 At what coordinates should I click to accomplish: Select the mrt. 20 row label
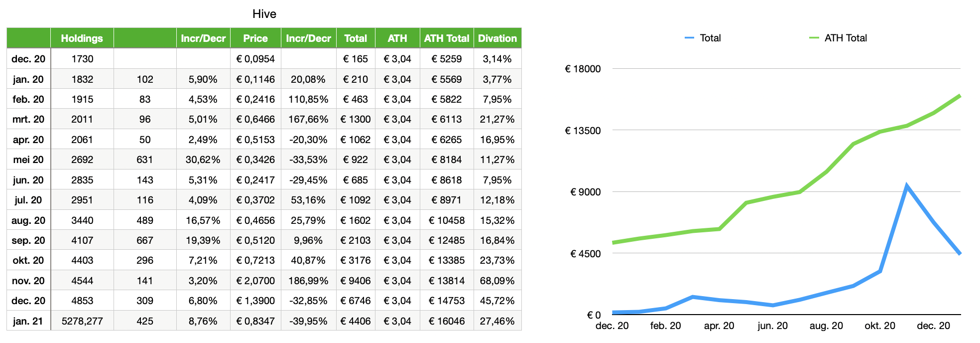[x=28, y=119]
